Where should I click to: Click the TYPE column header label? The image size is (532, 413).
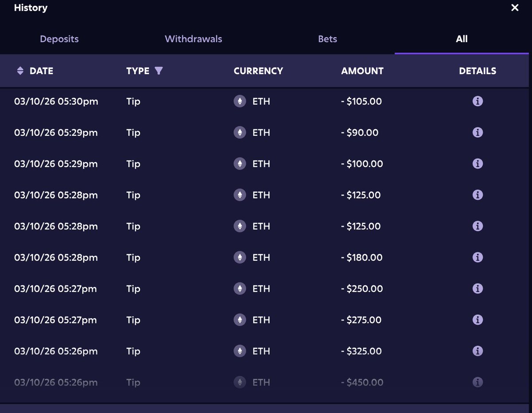pos(137,71)
